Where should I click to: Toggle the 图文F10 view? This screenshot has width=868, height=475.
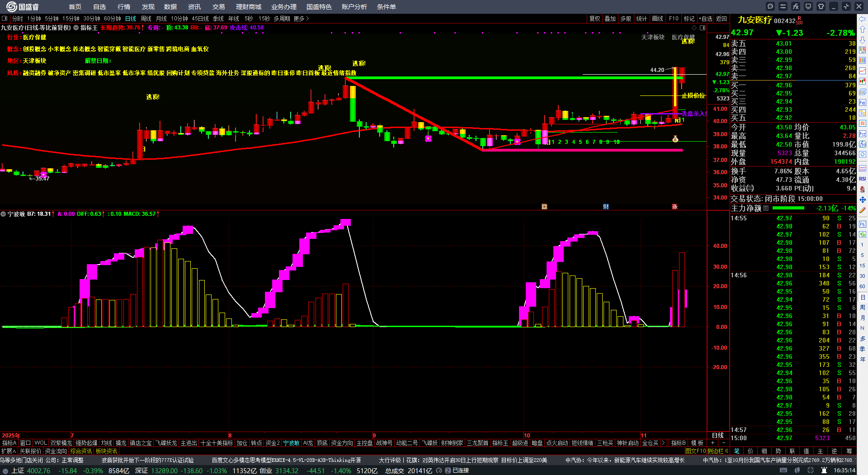696,451
